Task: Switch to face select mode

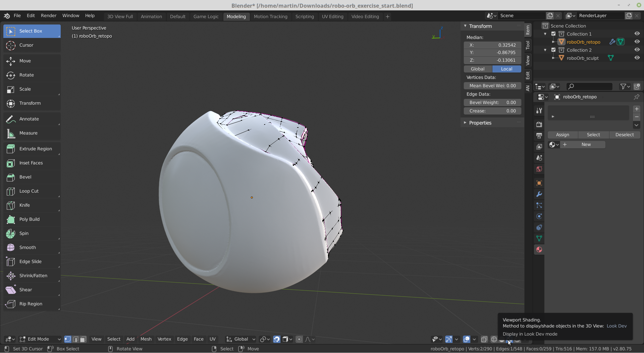Action: click(x=83, y=339)
